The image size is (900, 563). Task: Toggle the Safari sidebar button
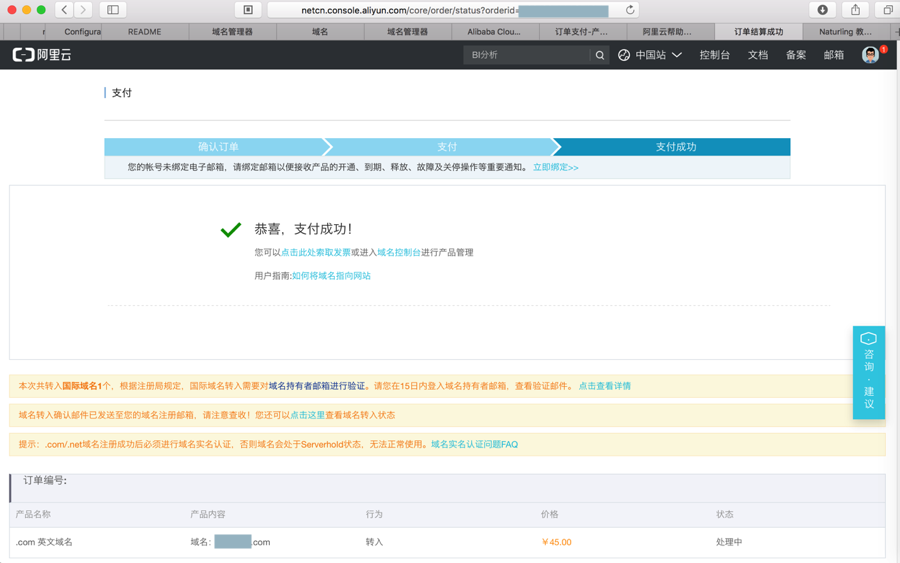coord(113,10)
